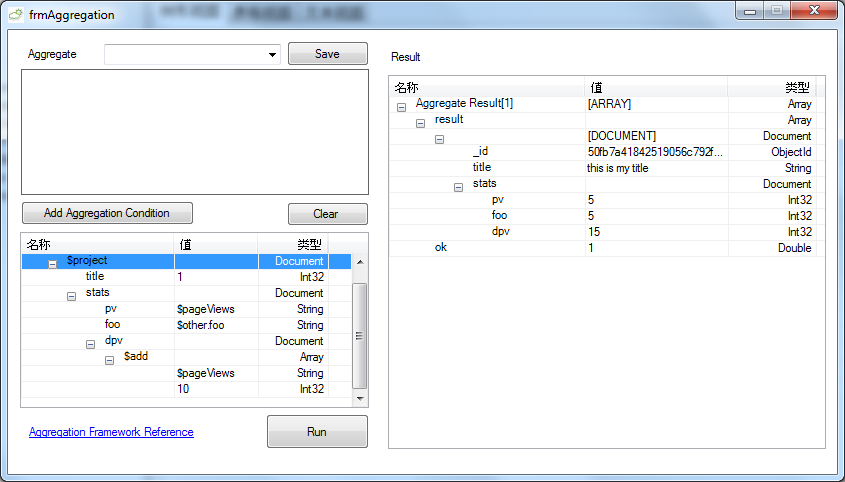Click condition tree scroll down arrow
Image resolution: width=845 pixels, height=482 pixels.
360,398
